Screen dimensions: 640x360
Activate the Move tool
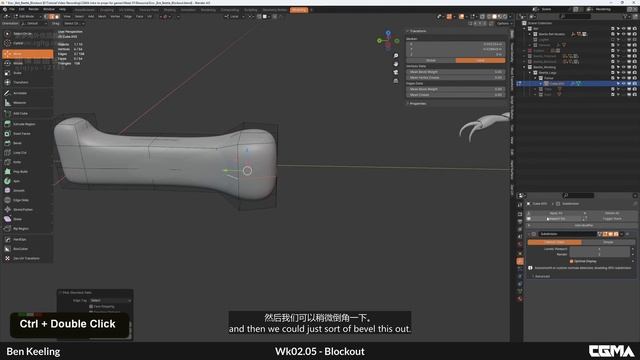point(27,54)
